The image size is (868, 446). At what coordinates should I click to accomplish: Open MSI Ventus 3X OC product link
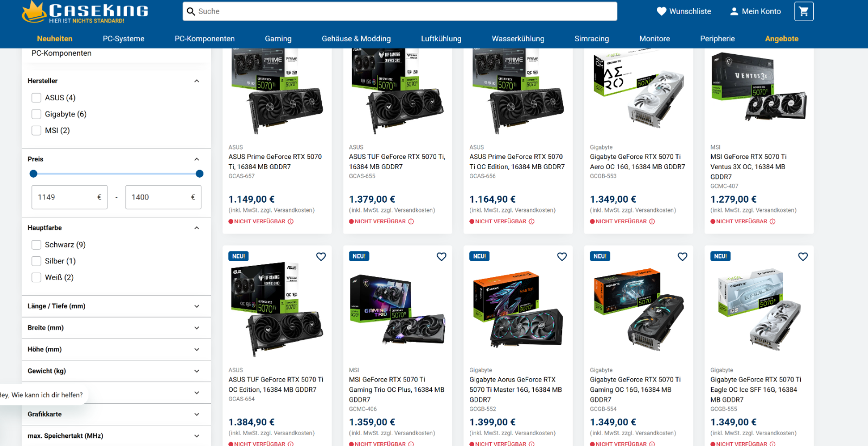coord(749,166)
